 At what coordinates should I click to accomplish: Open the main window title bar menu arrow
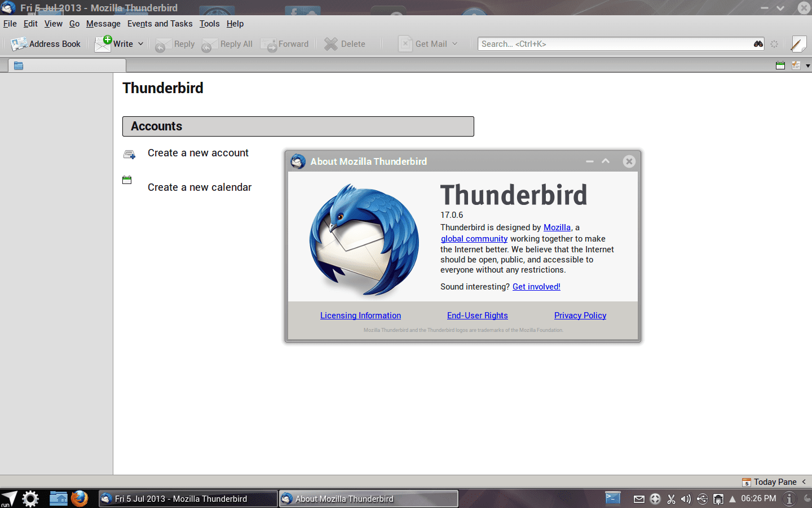[x=780, y=8]
